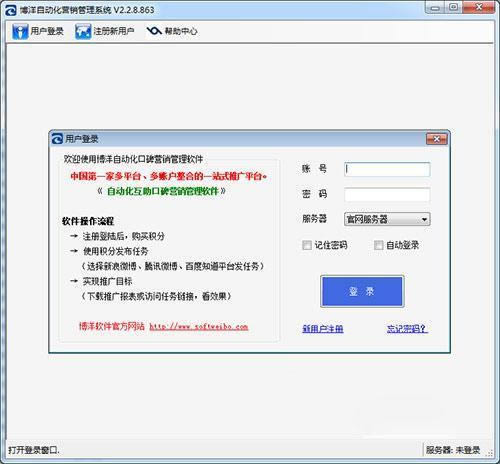
Task: Open the 新用户注册 link
Action: tap(323, 329)
